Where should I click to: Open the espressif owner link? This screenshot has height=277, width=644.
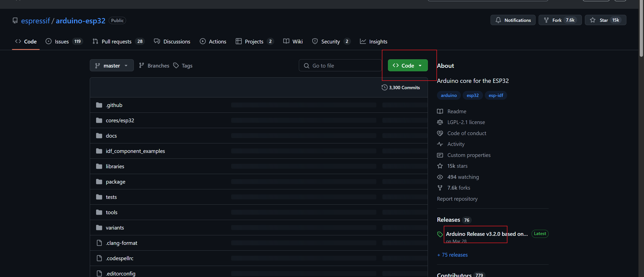(35, 21)
